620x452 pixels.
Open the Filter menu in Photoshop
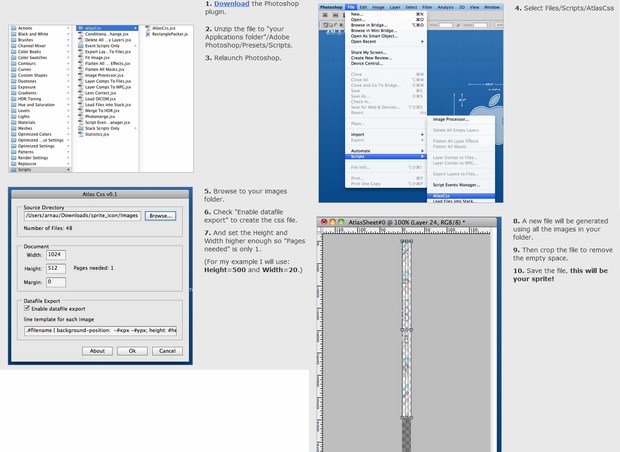[427, 8]
